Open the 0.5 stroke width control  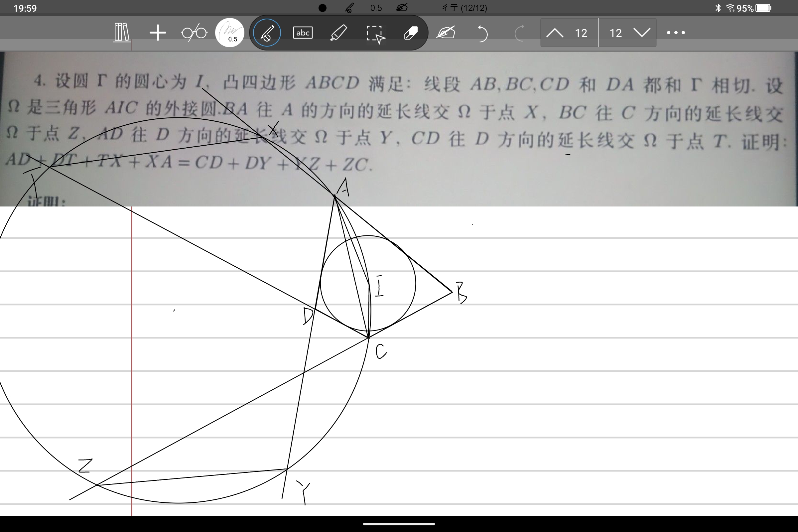(230, 33)
